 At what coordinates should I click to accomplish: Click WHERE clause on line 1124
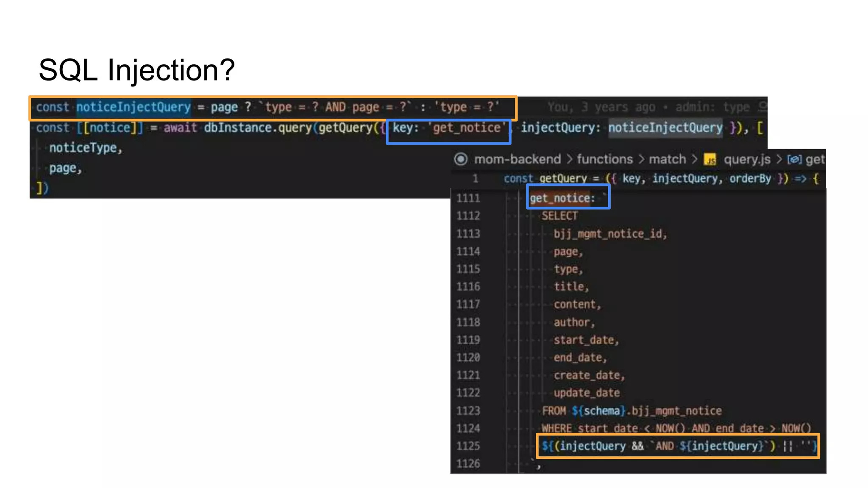(x=676, y=429)
